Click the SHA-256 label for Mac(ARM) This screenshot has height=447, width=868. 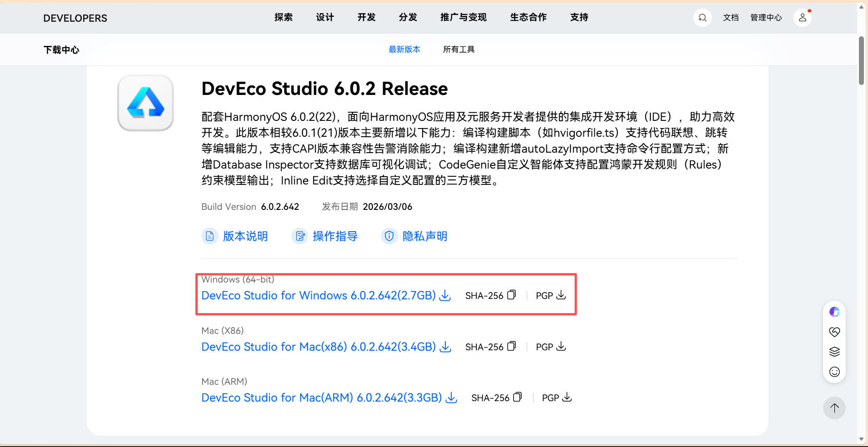tap(490, 398)
